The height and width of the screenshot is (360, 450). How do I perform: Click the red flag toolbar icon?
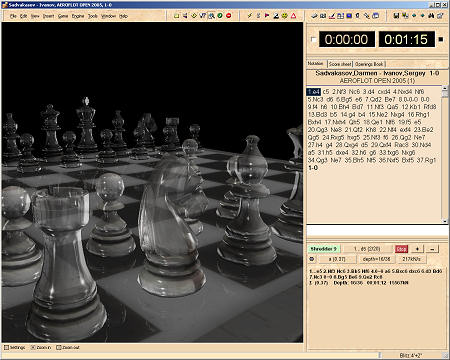pyautogui.click(x=267, y=15)
